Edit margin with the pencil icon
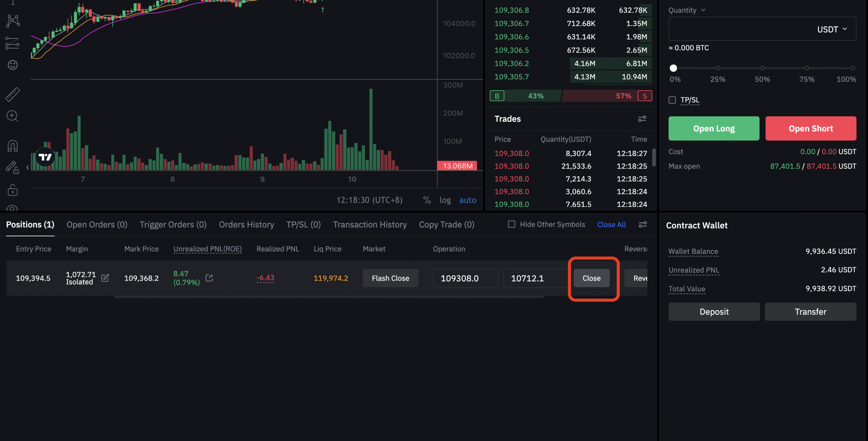 [105, 278]
